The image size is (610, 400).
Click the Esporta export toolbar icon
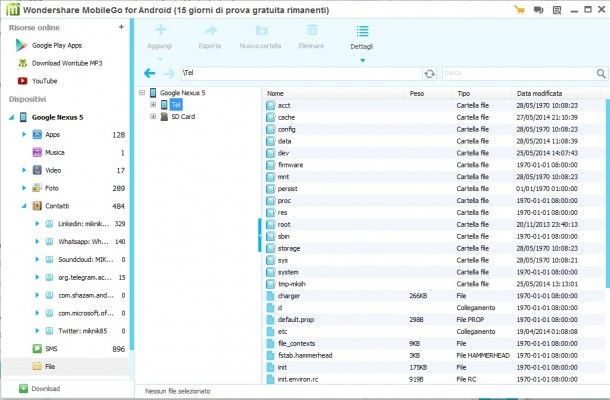coord(210,30)
